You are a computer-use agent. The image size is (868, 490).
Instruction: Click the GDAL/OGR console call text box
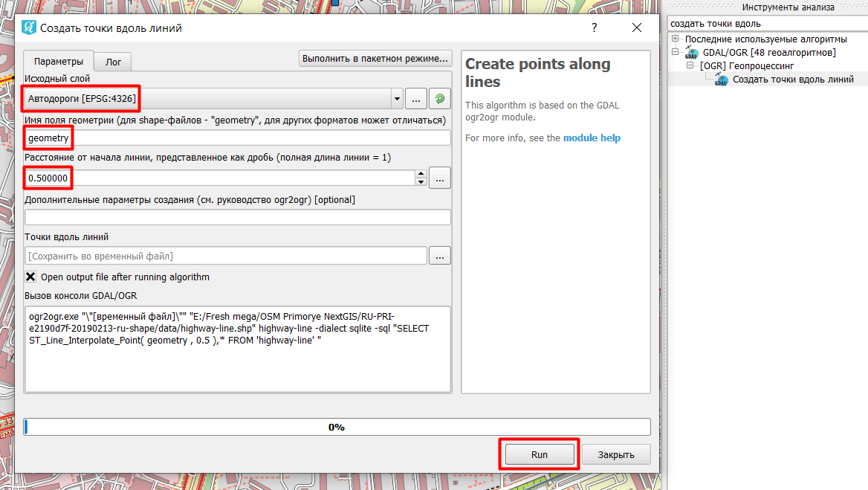pyautogui.click(x=238, y=349)
